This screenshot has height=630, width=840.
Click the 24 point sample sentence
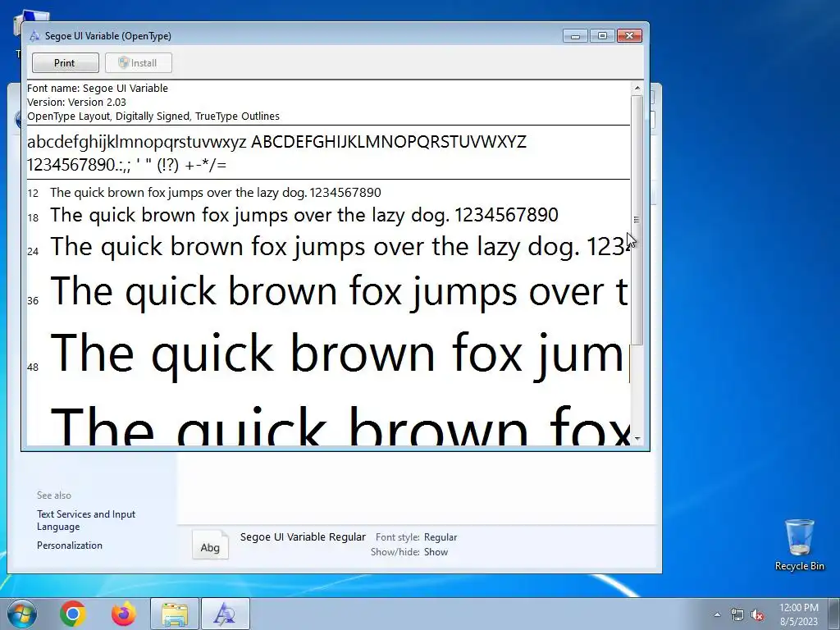pos(339,247)
